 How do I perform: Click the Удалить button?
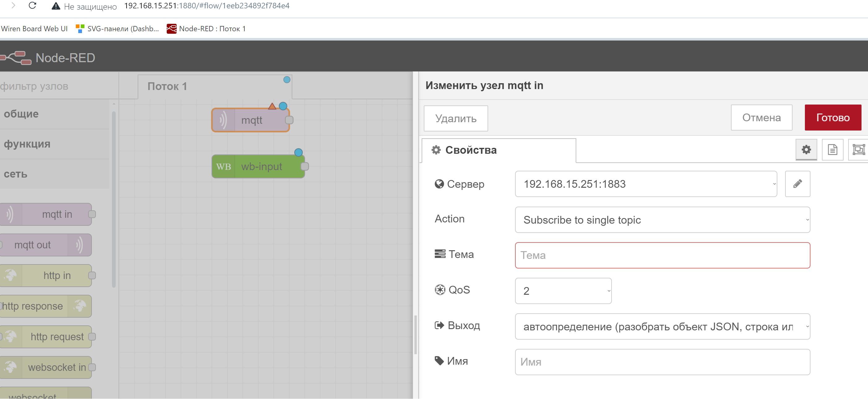pyautogui.click(x=455, y=119)
